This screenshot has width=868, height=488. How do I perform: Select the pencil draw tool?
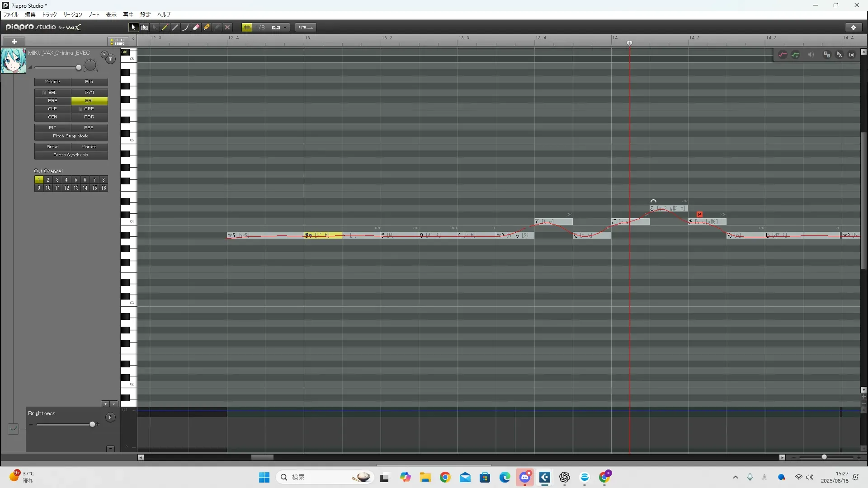(165, 28)
